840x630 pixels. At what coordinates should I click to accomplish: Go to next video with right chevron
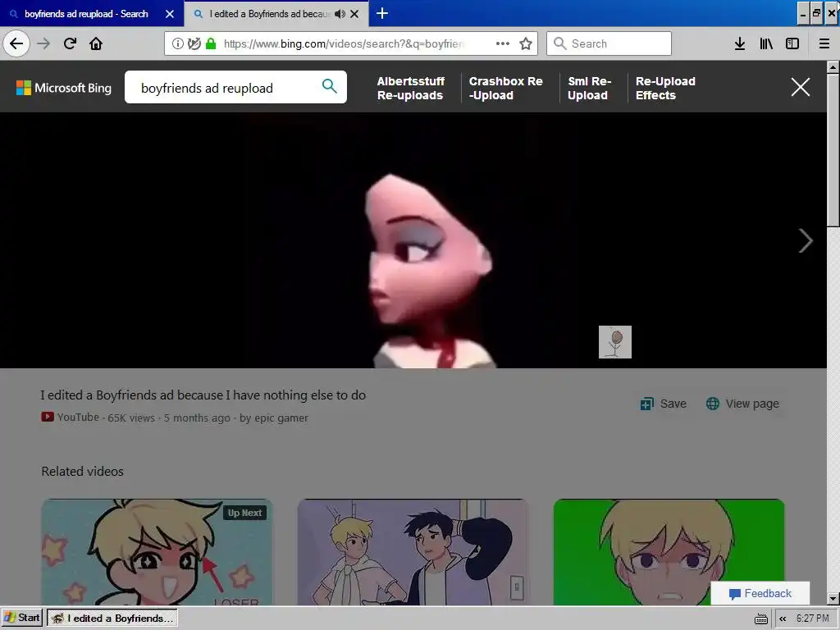(x=806, y=240)
